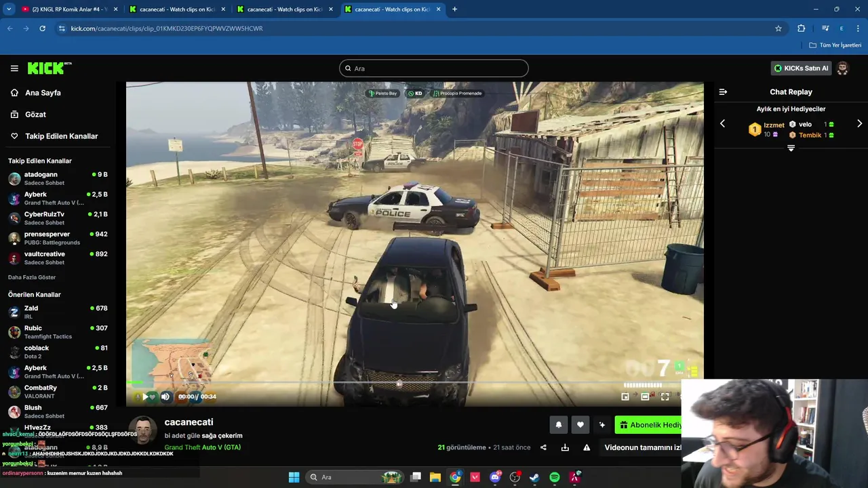Open Gözat browse page
Screen dimensions: 868x488
(35, 115)
